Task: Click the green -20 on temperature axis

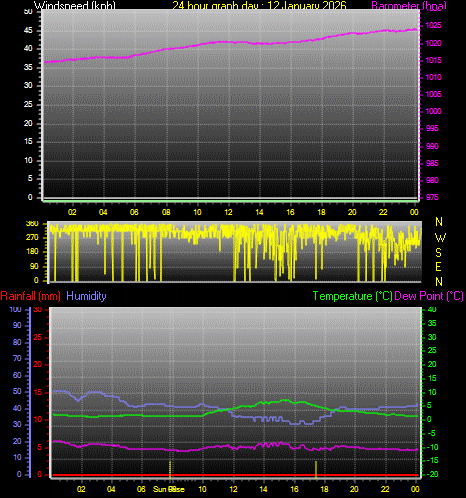Action: coord(433,474)
